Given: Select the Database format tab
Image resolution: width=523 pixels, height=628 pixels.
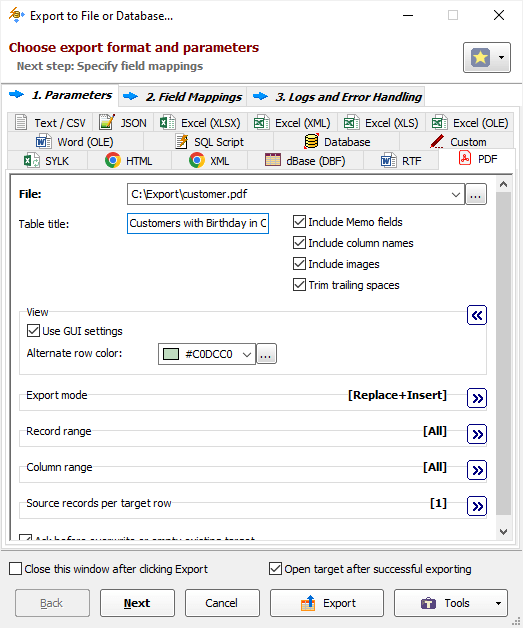Looking at the screenshot, I should (336, 141).
